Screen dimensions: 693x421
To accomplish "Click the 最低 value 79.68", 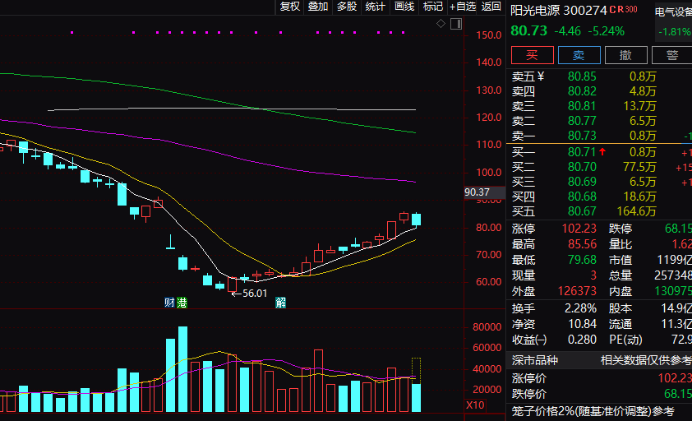I will [x=582, y=260].
